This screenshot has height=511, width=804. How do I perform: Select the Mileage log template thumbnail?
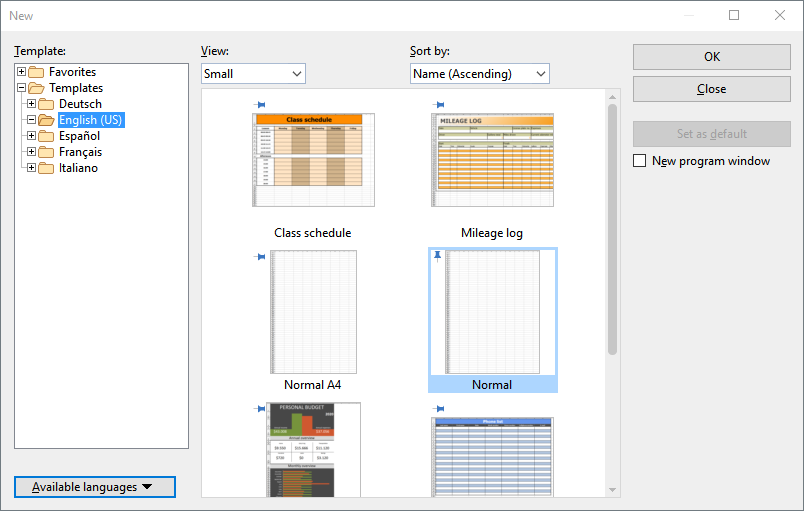pos(492,160)
